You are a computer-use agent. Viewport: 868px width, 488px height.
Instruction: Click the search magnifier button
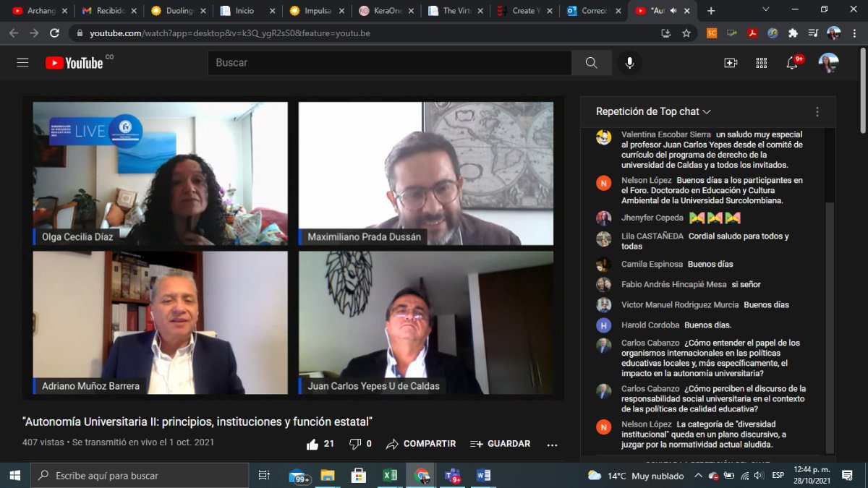592,63
